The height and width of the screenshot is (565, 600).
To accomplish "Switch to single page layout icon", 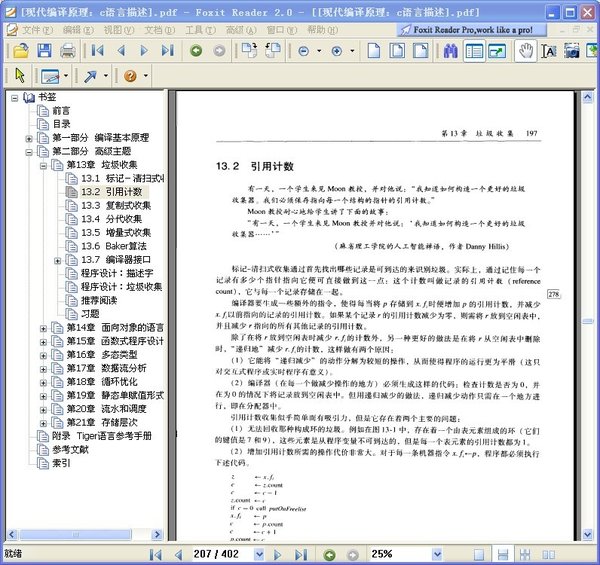I will coord(478,554).
